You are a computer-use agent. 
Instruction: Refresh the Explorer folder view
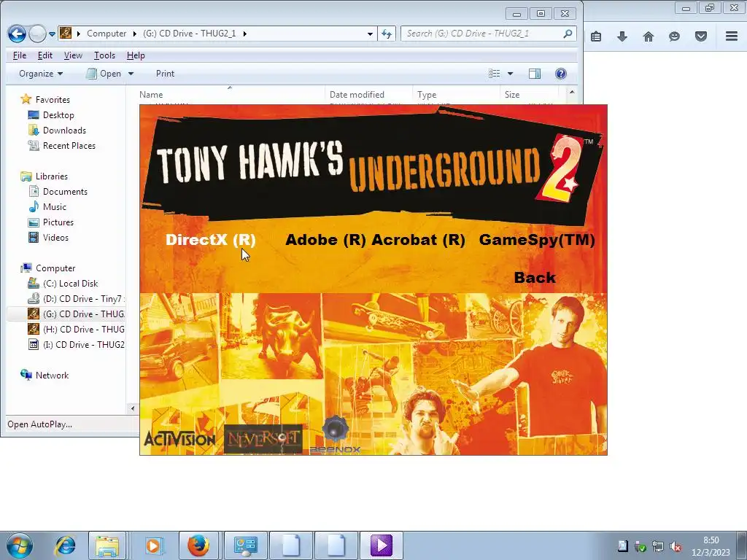point(387,34)
